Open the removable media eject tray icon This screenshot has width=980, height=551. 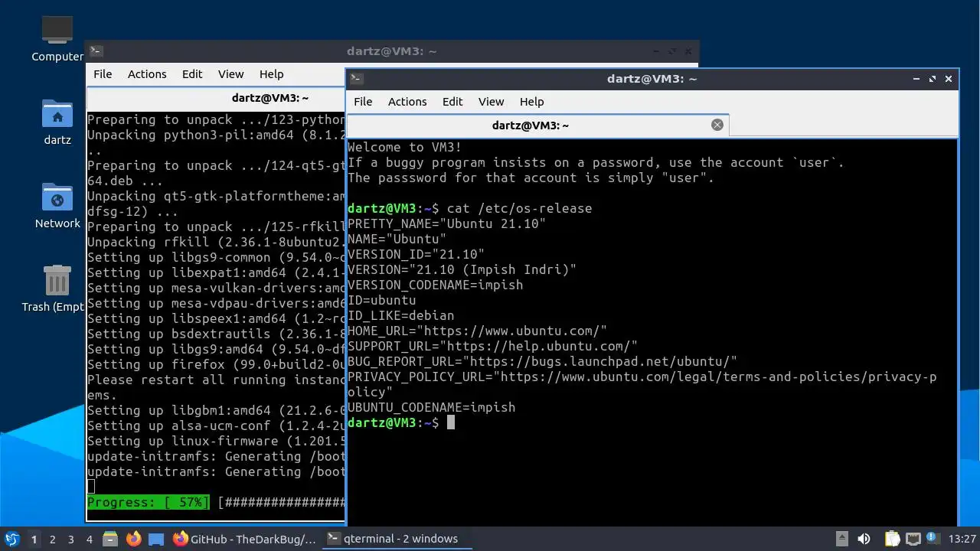[x=841, y=539]
